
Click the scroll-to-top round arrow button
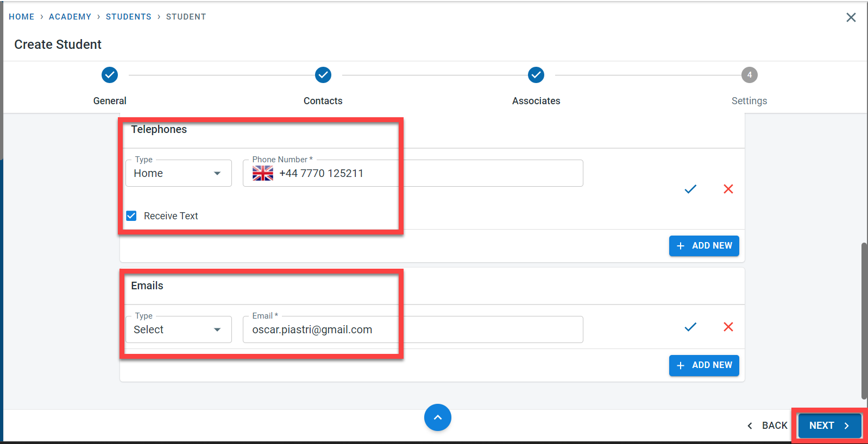[x=437, y=417]
